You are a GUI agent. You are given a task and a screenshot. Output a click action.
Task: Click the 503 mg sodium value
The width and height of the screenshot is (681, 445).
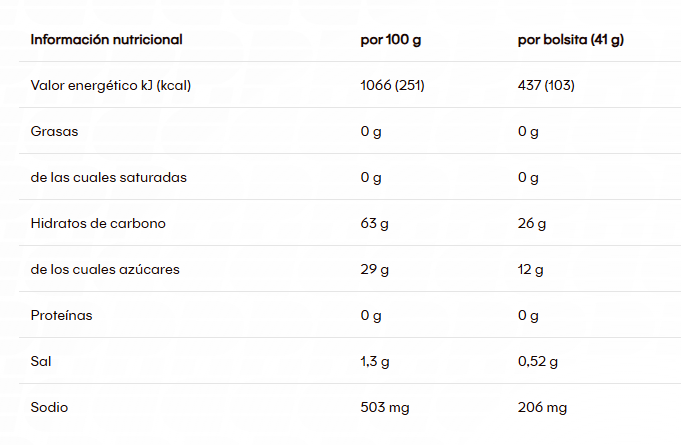(x=385, y=407)
